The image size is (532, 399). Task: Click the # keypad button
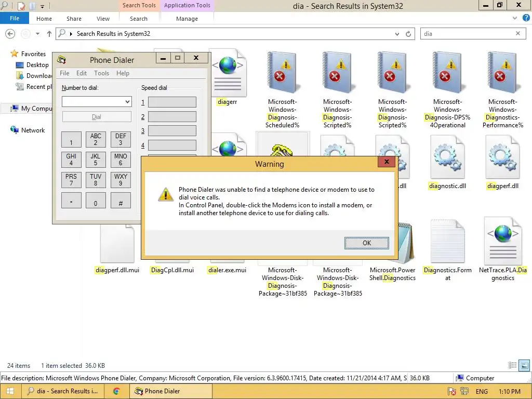pyautogui.click(x=121, y=200)
